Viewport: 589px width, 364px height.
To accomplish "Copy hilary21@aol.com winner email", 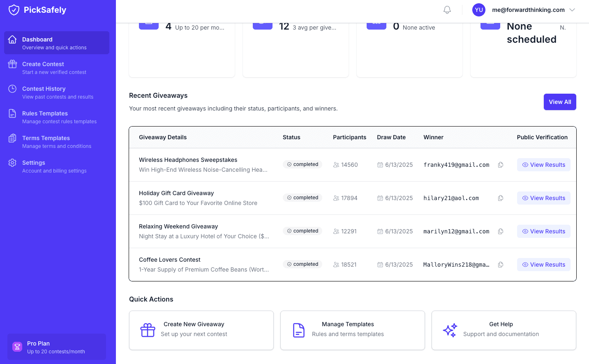I will point(501,198).
